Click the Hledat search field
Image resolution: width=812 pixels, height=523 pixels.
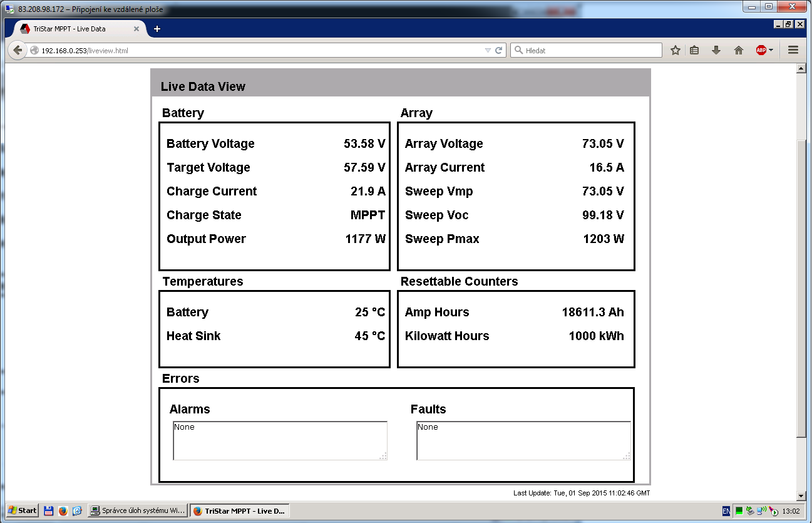pyautogui.click(x=588, y=51)
